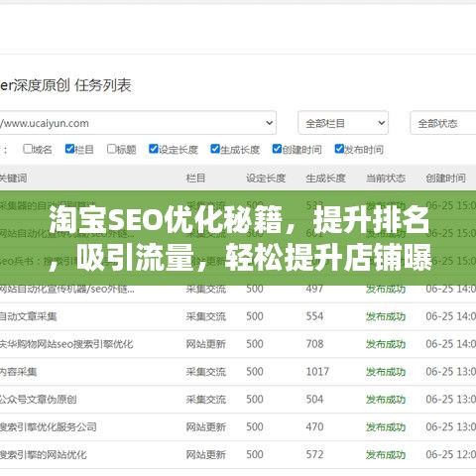Image resolution: width=476 pixels, height=476 pixels.
Task: Click 网站更新 in 搜索引擎的网站优化 row
Action: [205, 454]
